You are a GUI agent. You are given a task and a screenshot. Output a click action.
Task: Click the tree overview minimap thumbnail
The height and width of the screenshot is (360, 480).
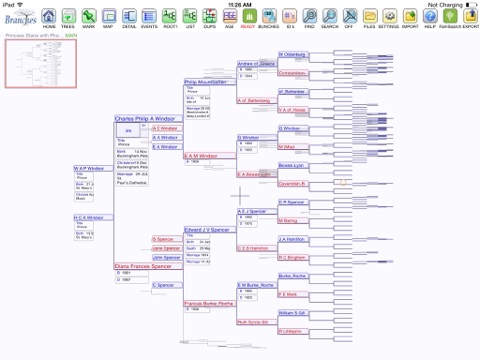pyautogui.click(x=41, y=64)
